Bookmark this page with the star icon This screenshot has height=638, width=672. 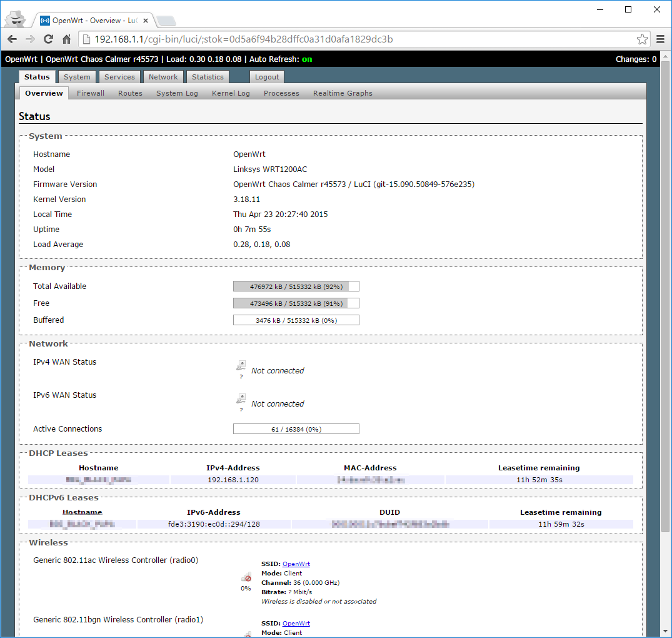[x=642, y=39]
